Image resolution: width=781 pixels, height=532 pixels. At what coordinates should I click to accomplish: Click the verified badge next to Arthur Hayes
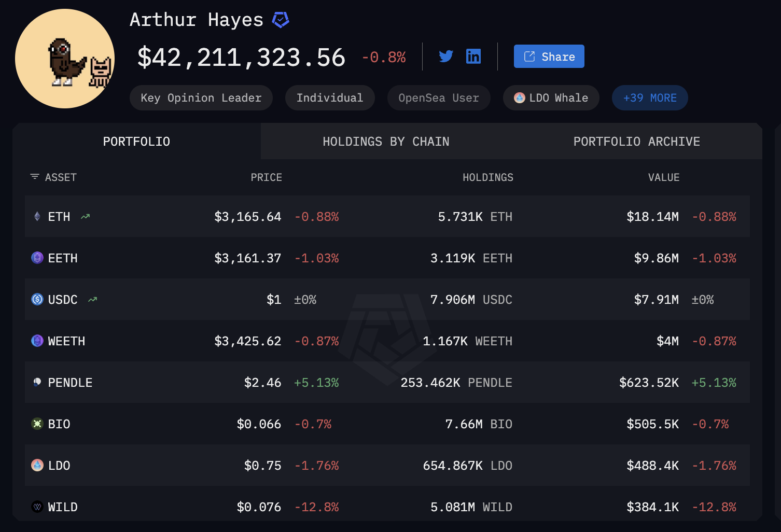[280, 20]
